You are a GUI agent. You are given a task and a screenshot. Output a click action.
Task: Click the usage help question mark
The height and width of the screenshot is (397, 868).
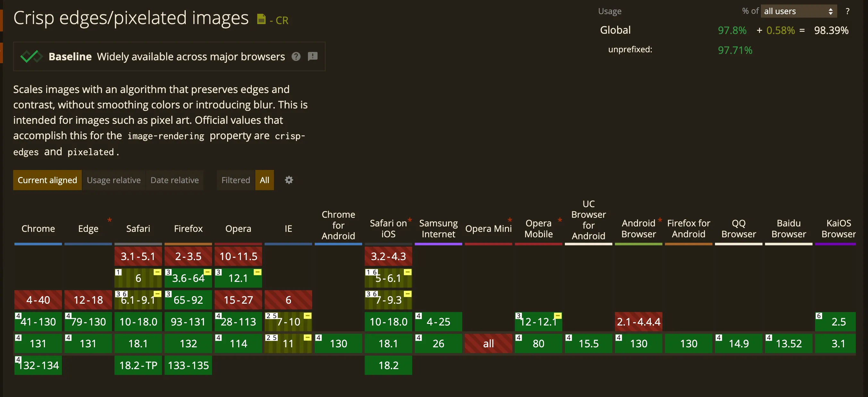[x=847, y=12]
